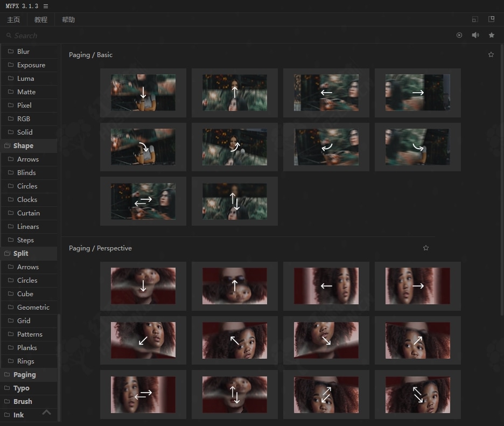Image resolution: width=504 pixels, height=426 pixels.
Task: Open the Pixel folder
Action: point(29,106)
